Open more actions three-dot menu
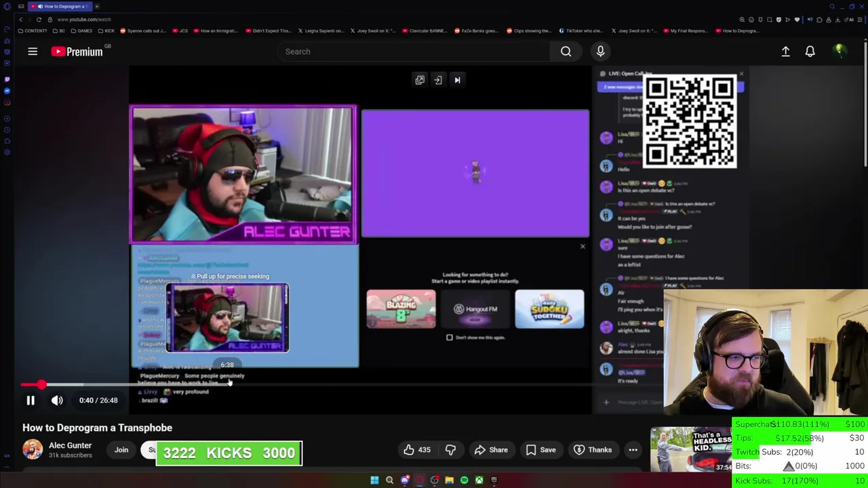The height and width of the screenshot is (488, 868). (x=633, y=450)
